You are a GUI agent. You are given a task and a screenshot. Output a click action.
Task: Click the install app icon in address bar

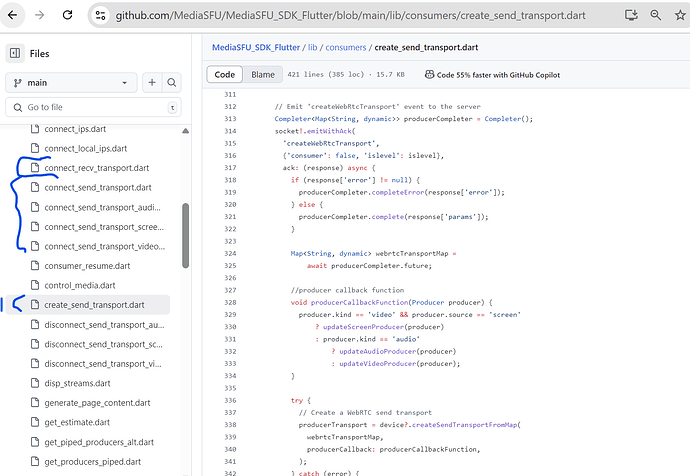click(x=631, y=15)
